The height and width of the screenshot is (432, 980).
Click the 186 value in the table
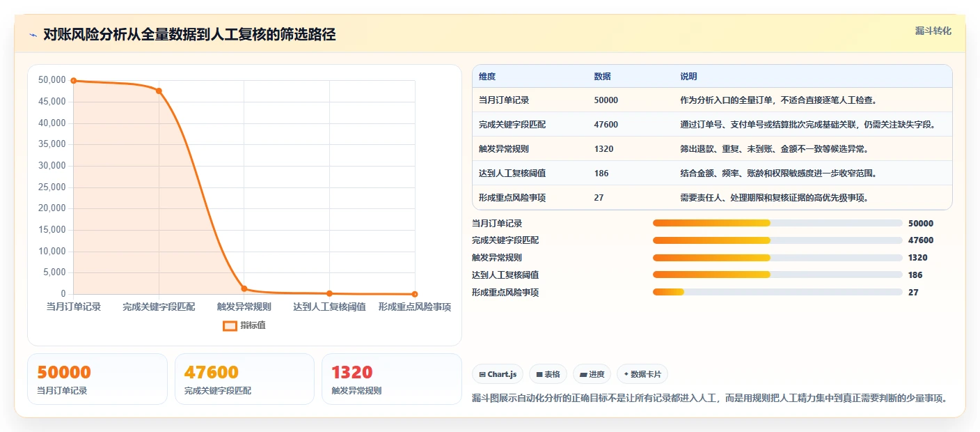click(x=601, y=173)
